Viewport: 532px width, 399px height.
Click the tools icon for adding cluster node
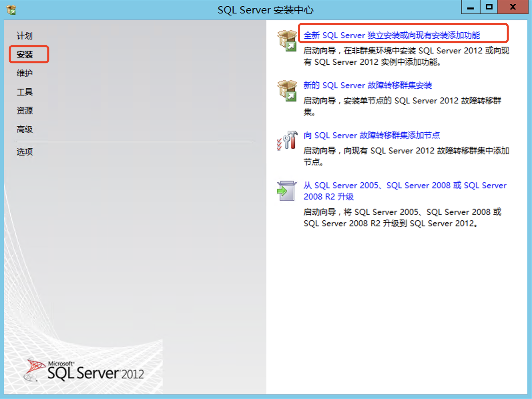point(287,140)
